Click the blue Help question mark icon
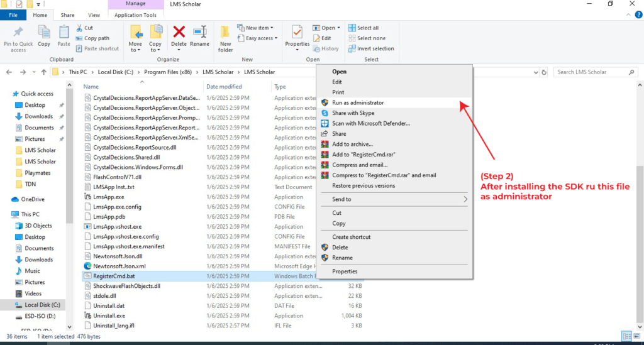 pyautogui.click(x=638, y=15)
